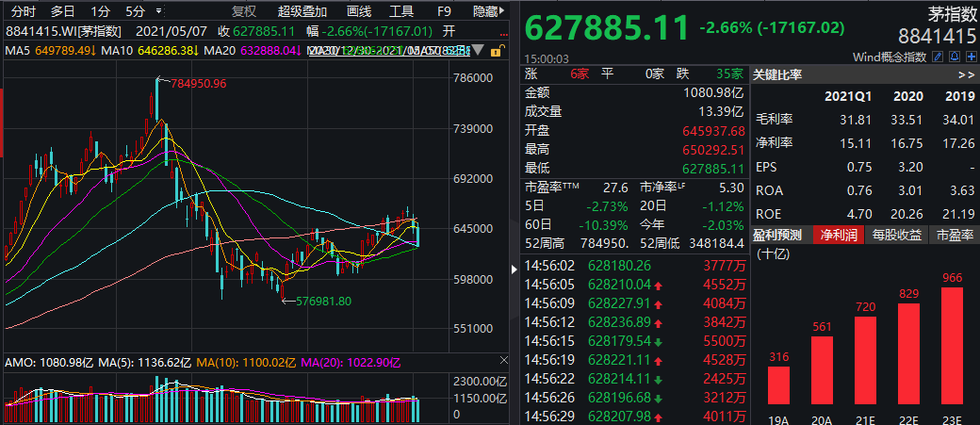Open period dropdown arrow after 5分
This screenshot has height=425, width=980.
(158, 11)
